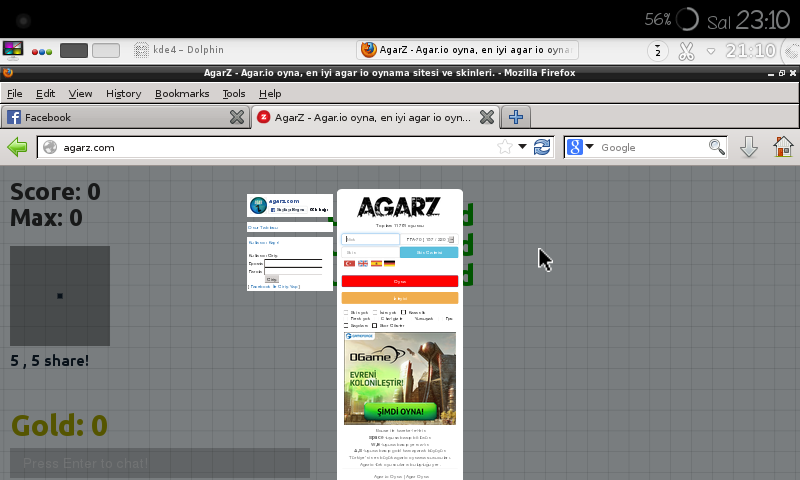
Task: Open the kde4 – Dolphin taskbar entry
Action: click(179, 50)
